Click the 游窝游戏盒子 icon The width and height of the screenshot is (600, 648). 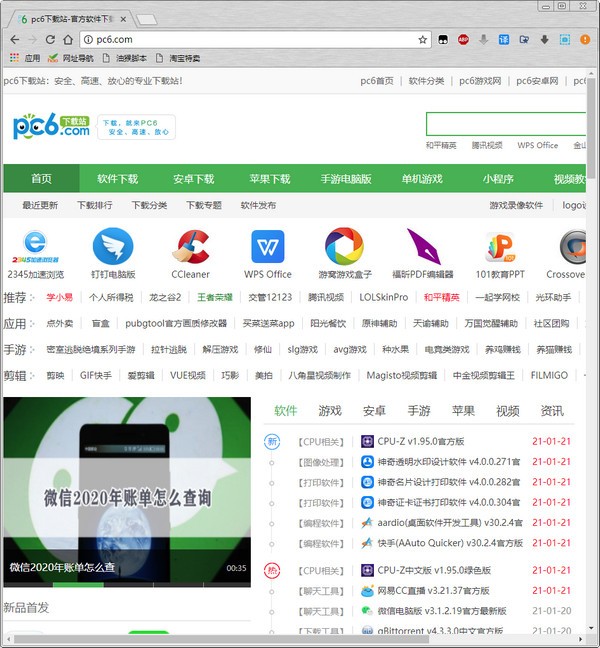[x=344, y=246]
